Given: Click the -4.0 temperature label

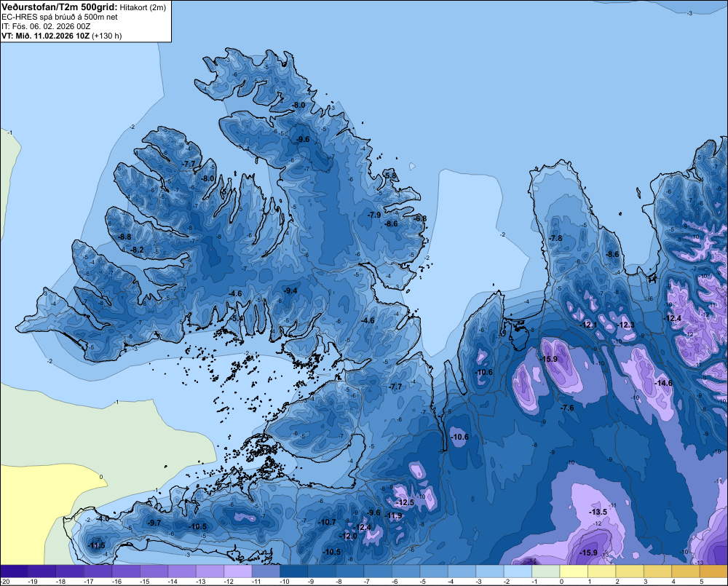Looking at the screenshot, I should pos(103,519).
